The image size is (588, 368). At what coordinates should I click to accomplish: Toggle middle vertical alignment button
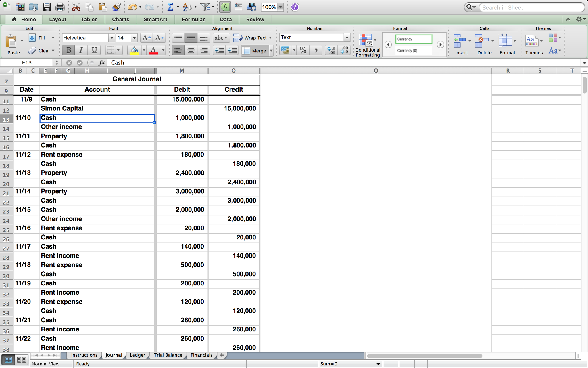point(191,38)
